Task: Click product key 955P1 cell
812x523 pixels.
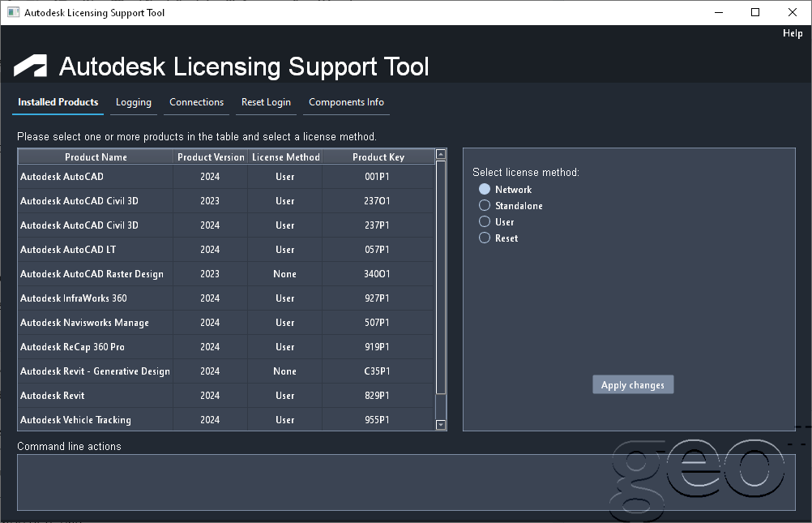Action: [x=377, y=420]
